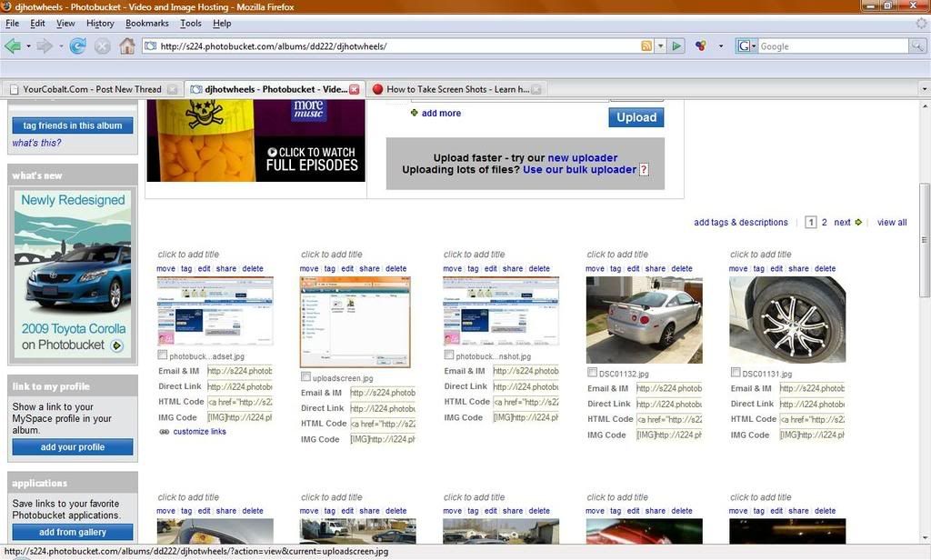Close the YourCobalt.Com tab

point(172,90)
